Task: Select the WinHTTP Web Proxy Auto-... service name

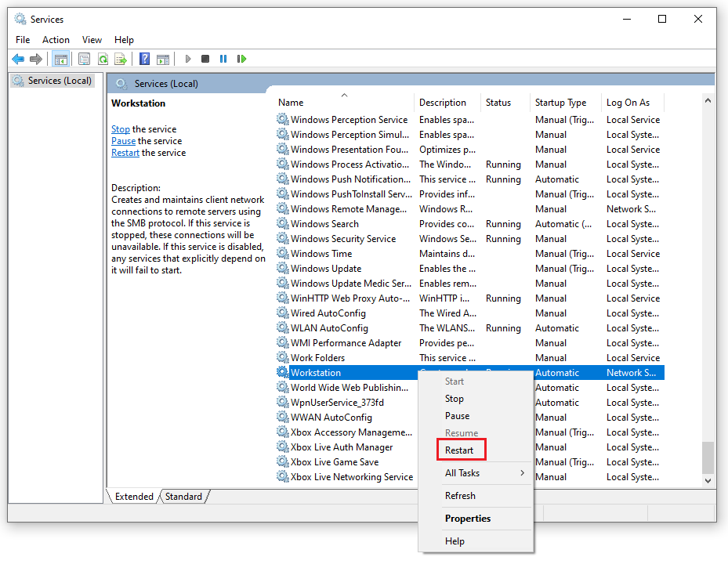Action: [x=350, y=298]
